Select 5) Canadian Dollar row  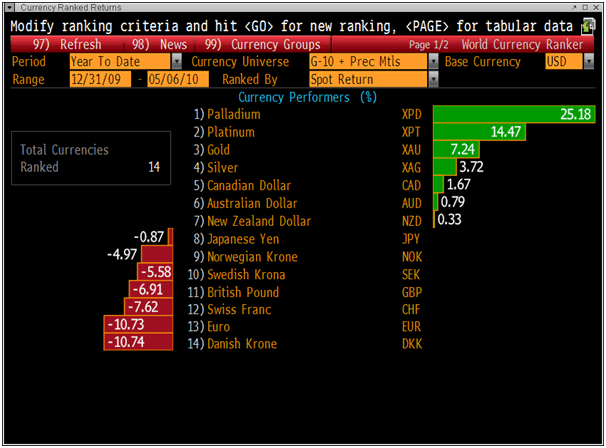242,186
